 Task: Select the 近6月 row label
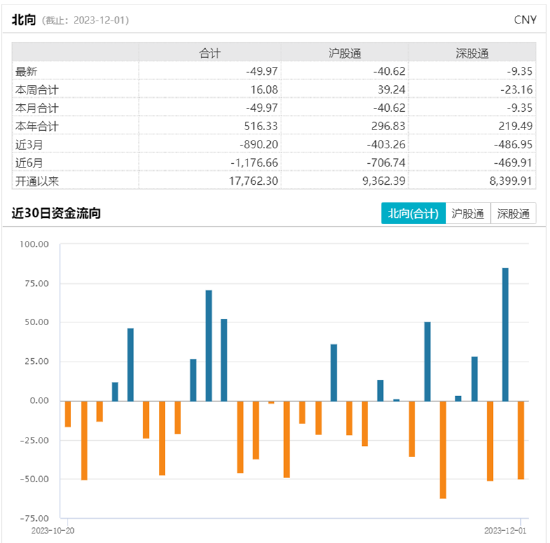29,163
